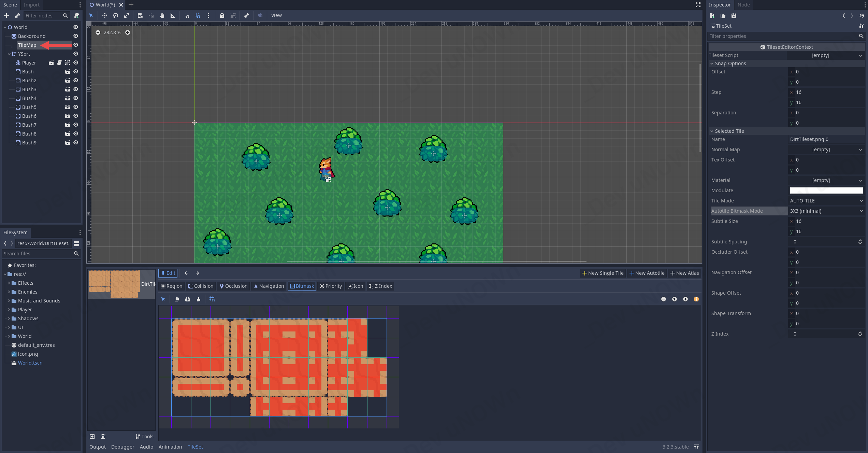The width and height of the screenshot is (868, 453).
Task: Click the Ruler Mode tool
Action: 173,15
